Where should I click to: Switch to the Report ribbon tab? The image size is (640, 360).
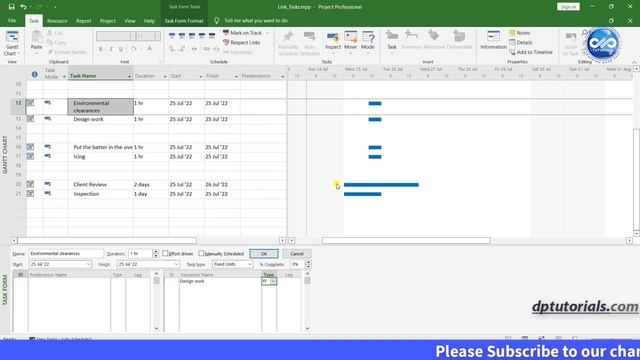click(x=84, y=21)
